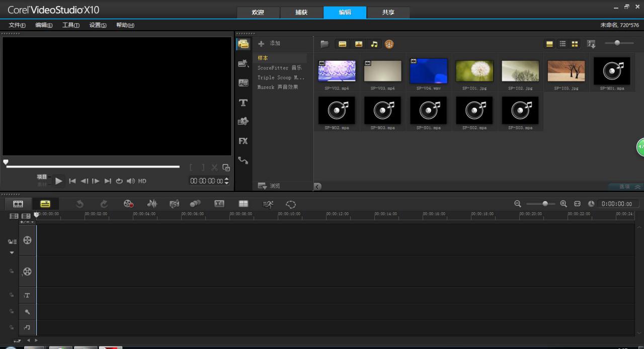
Task: Switch to Timeline View
Action: (x=45, y=204)
